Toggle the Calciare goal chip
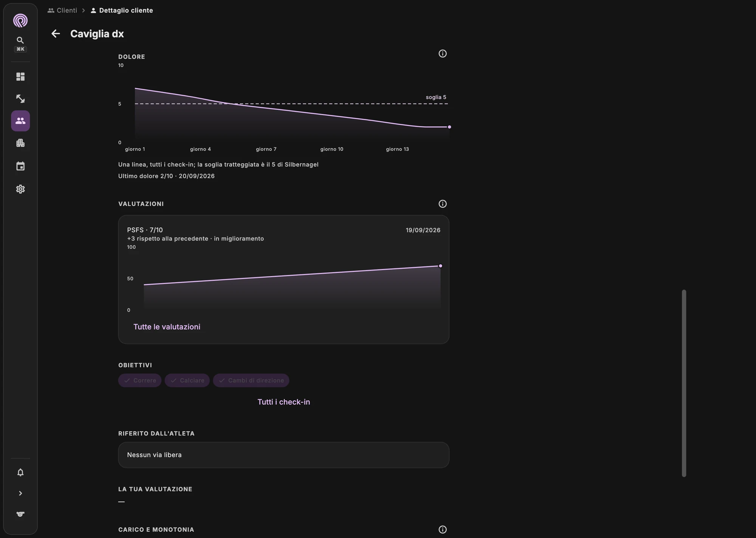756x538 pixels. [187, 381]
